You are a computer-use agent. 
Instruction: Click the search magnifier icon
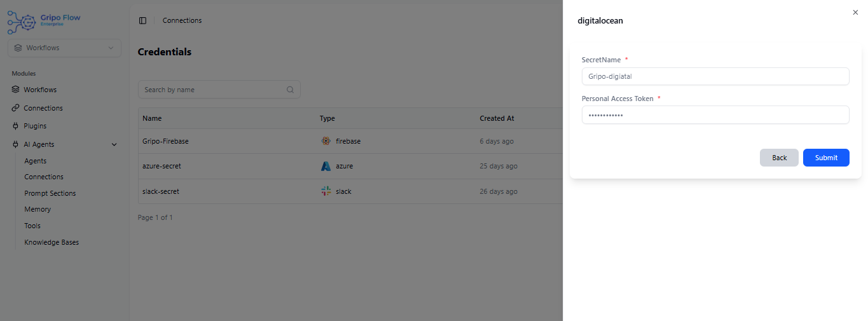click(x=290, y=90)
